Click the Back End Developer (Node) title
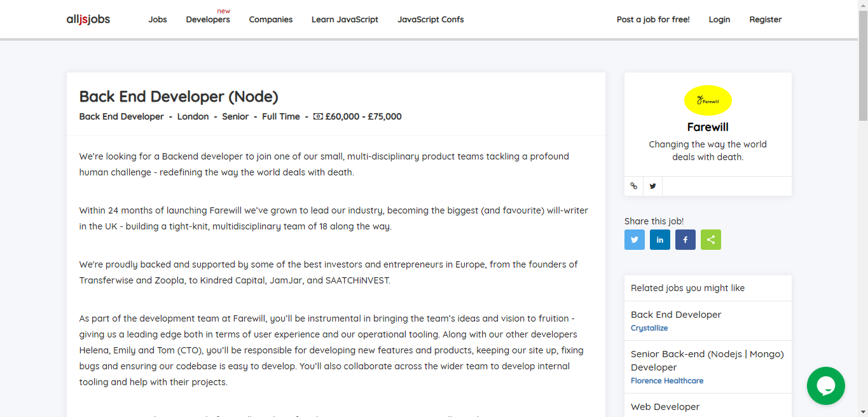The height and width of the screenshot is (417, 868). 179,97
